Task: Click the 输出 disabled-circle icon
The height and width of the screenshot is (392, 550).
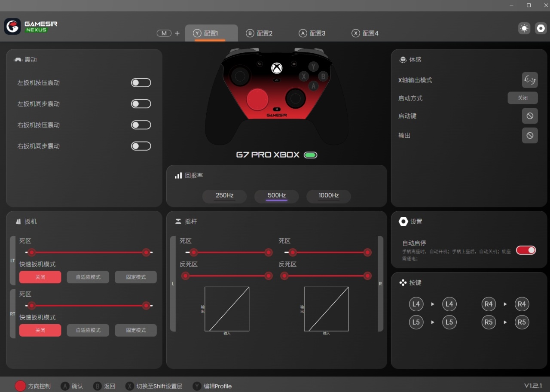Action: point(530,135)
